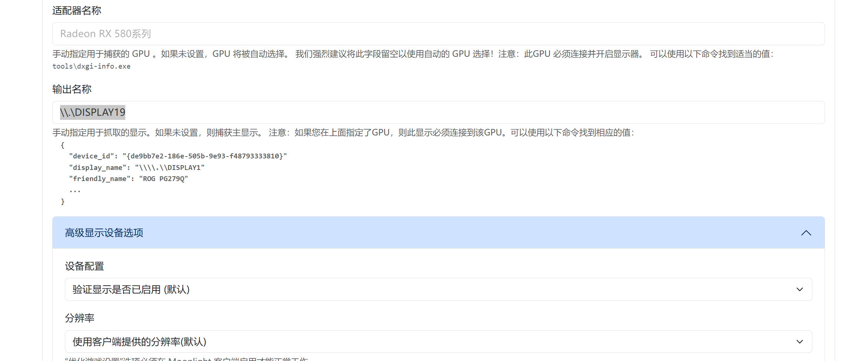This screenshot has height=361, width=868.
Task: Open the 设备配置 dropdown
Action: [438, 289]
